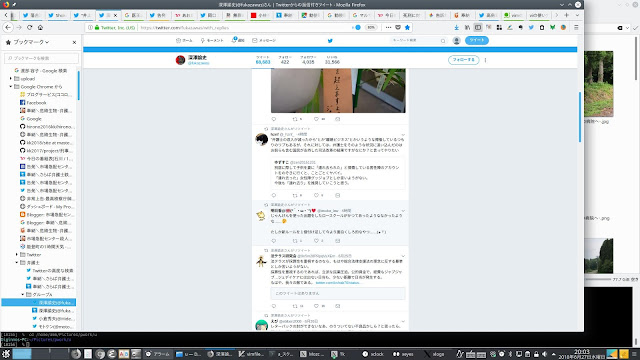This screenshot has width=640, height=360.
Task: Show the フォロー tab with 422
Action: pyautogui.click(x=285, y=60)
